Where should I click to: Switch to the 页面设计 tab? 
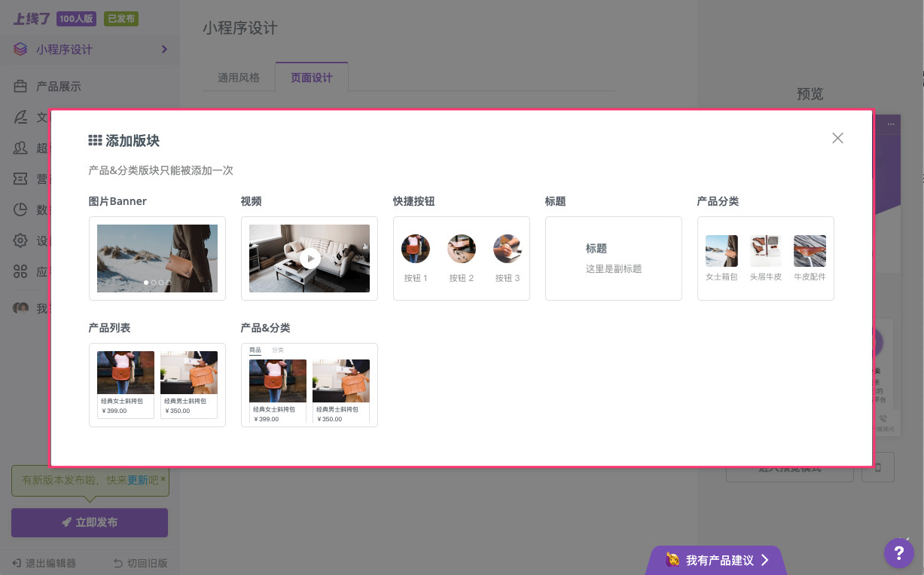pyautogui.click(x=311, y=77)
